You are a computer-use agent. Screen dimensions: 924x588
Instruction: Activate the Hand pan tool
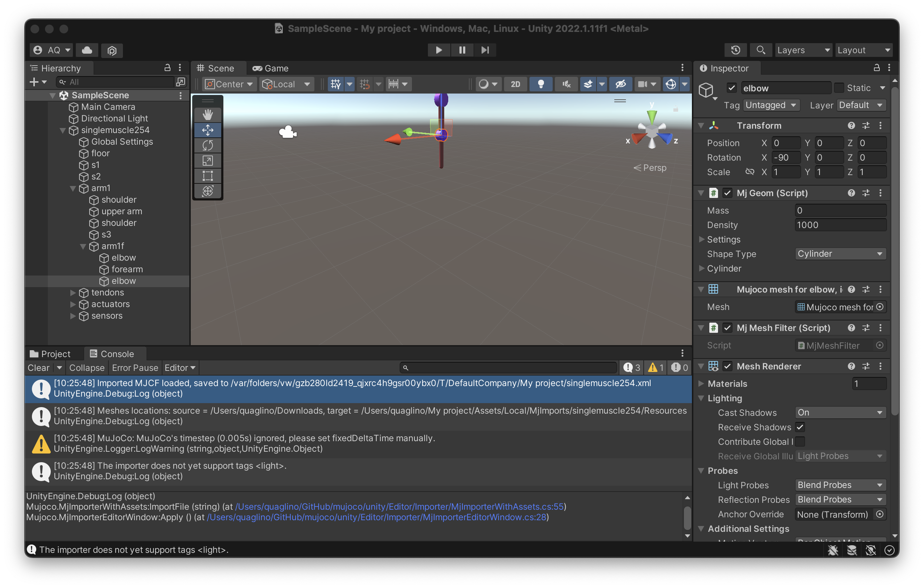[x=207, y=114]
